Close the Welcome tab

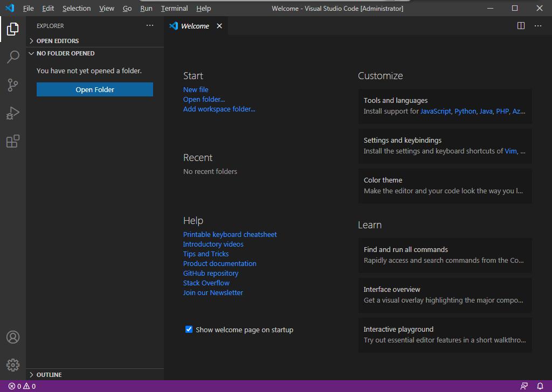[x=219, y=26]
